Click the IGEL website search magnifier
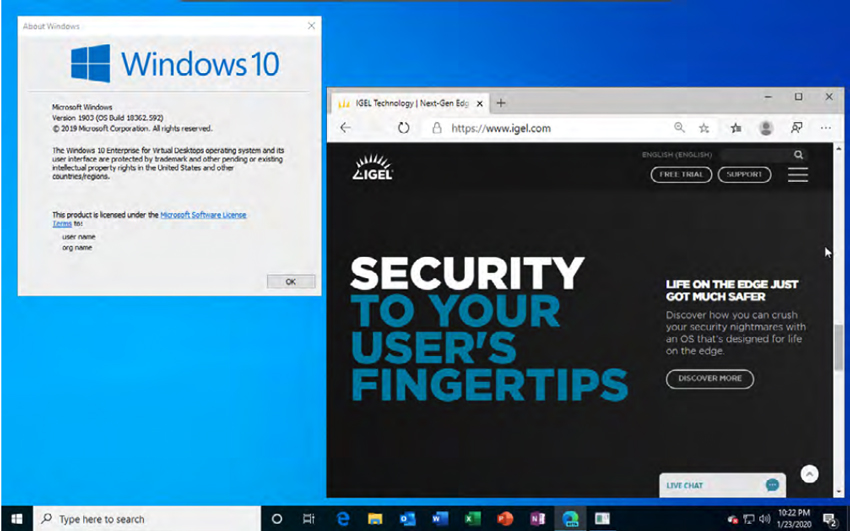The width and height of the screenshot is (850, 531). (798, 155)
